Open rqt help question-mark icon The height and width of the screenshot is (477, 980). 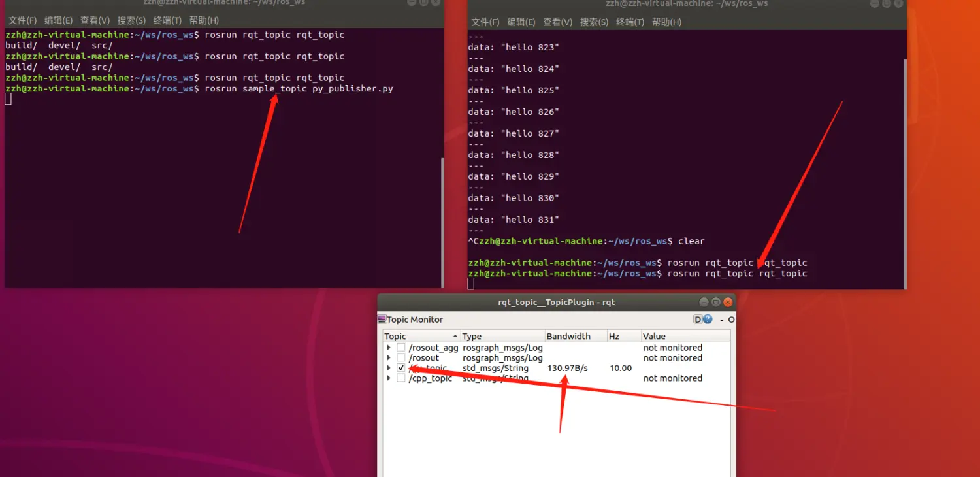click(x=708, y=320)
